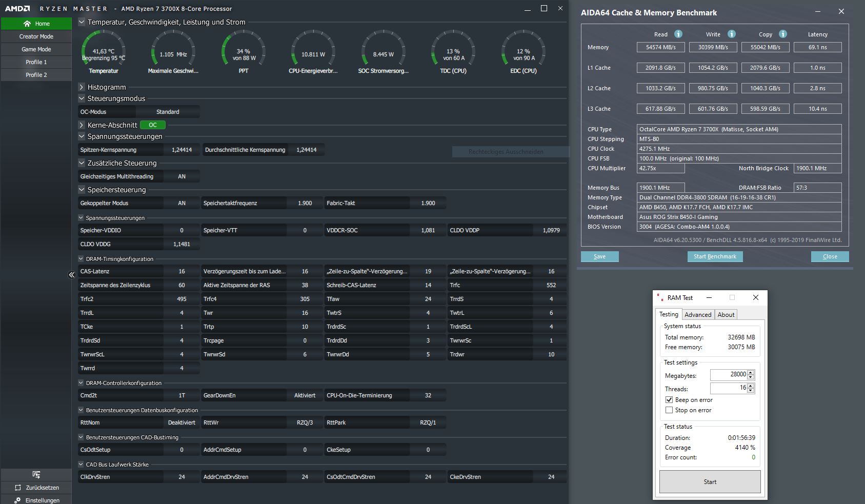
Task: Expand the Kerne-Abschnitt section
Action: click(x=82, y=125)
